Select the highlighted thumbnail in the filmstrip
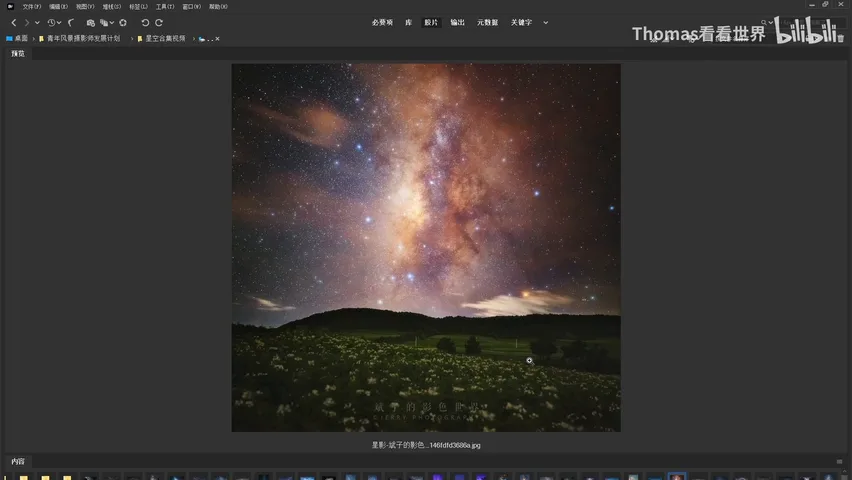This screenshot has height=480, width=852. click(x=676, y=476)
